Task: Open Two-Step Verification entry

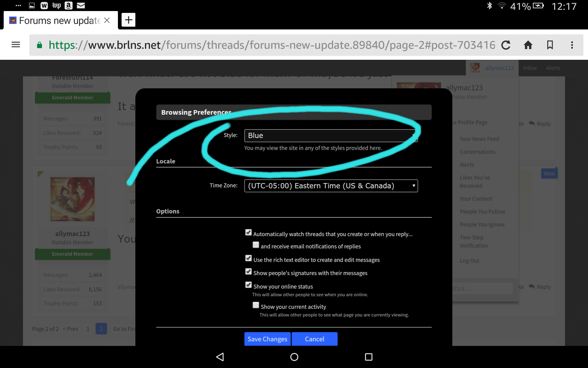Action: coord(474,242)
